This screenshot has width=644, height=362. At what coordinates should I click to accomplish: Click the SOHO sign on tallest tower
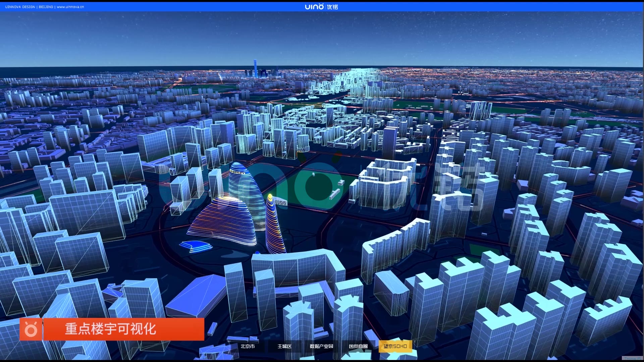[237, 173]
